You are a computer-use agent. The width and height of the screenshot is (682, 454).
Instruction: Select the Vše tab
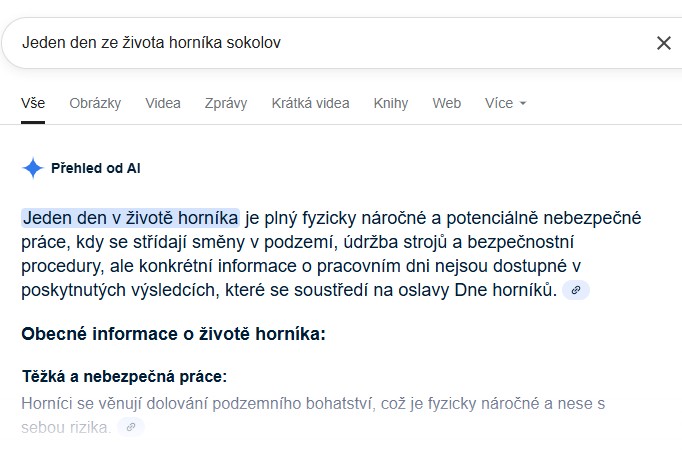[x=33, y=103]
